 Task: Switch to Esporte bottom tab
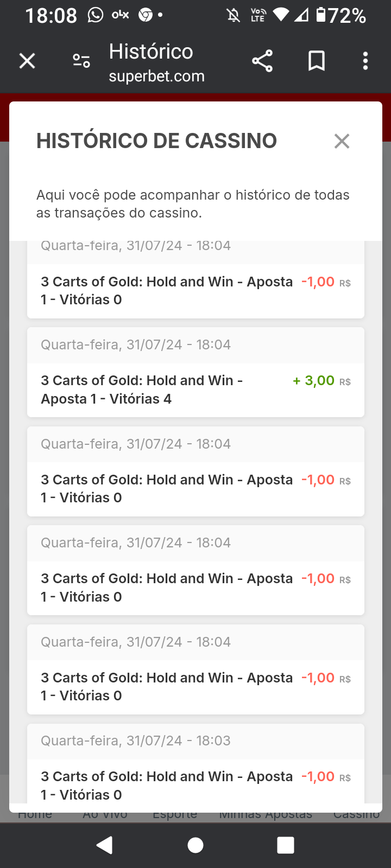click(x=175, y=815)
